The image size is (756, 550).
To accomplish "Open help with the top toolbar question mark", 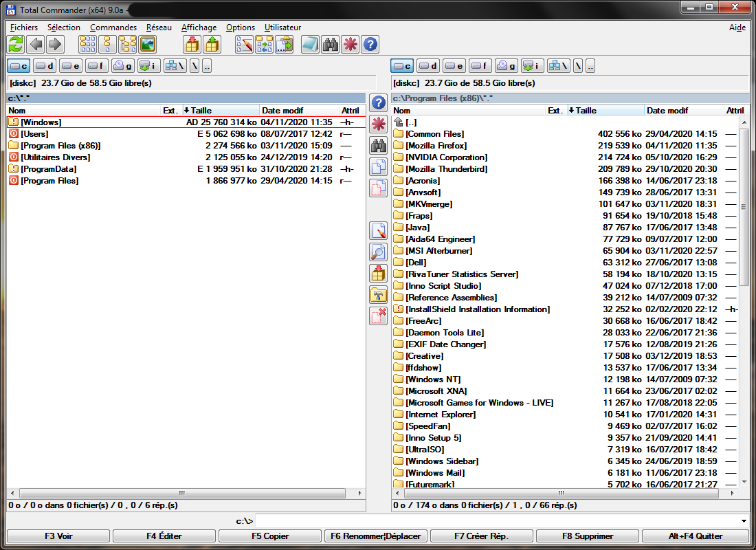I will coord(370,45).
